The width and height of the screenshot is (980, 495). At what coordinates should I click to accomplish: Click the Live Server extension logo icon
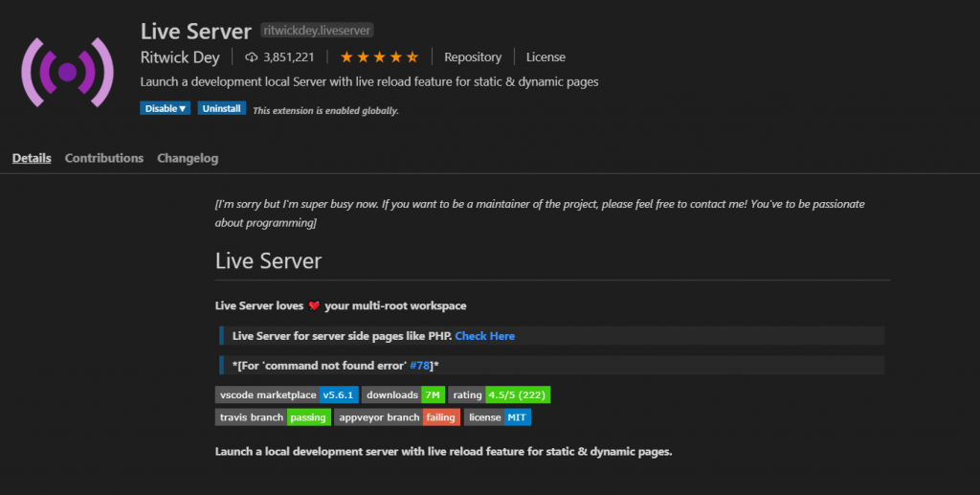pos(68,73)
